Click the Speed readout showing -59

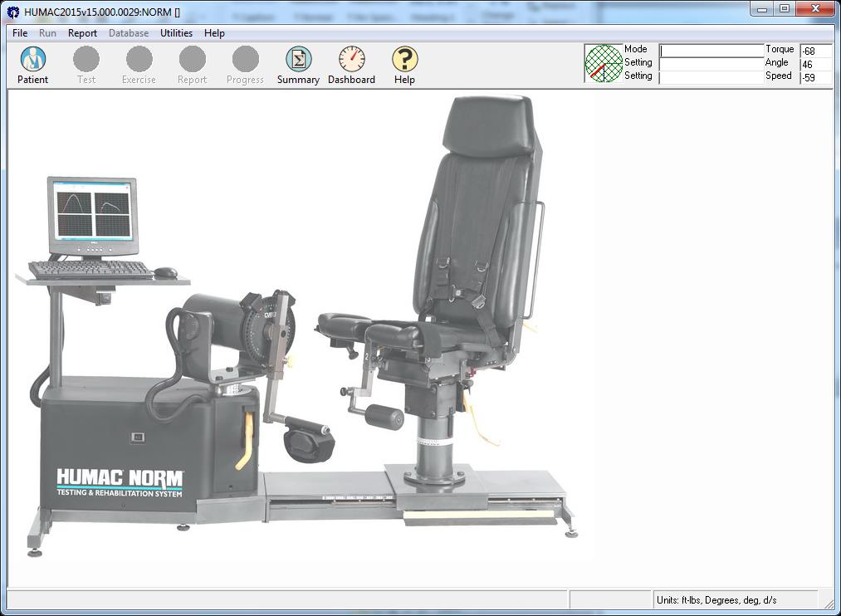[814, 76]
